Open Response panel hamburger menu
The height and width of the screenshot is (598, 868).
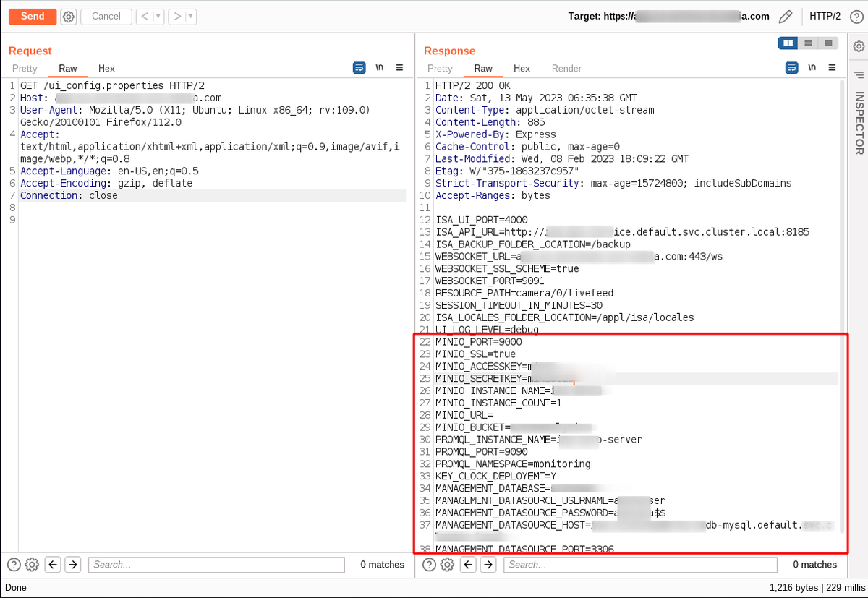(832, 68)
